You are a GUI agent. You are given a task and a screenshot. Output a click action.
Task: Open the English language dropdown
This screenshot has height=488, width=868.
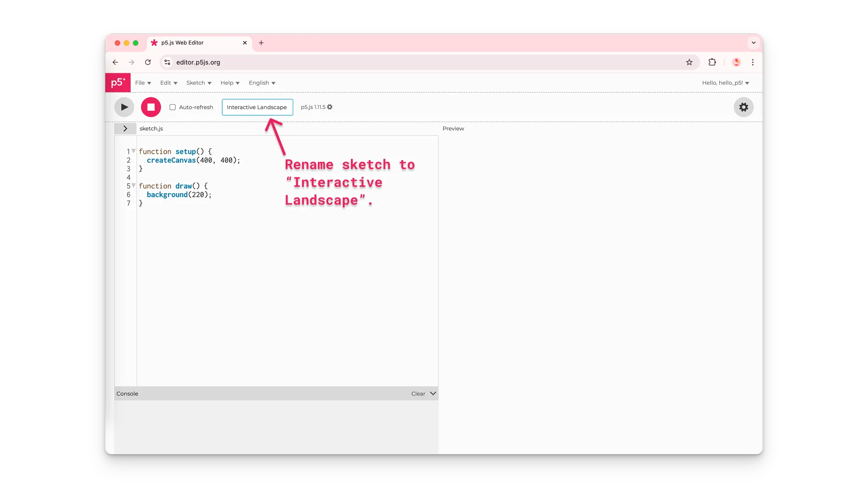pos(262,83)
